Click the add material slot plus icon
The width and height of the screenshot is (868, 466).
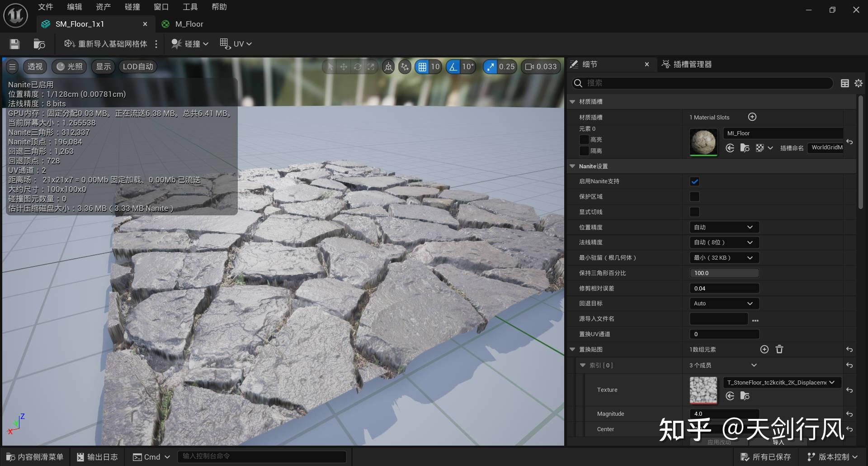(x=752, y=117)
